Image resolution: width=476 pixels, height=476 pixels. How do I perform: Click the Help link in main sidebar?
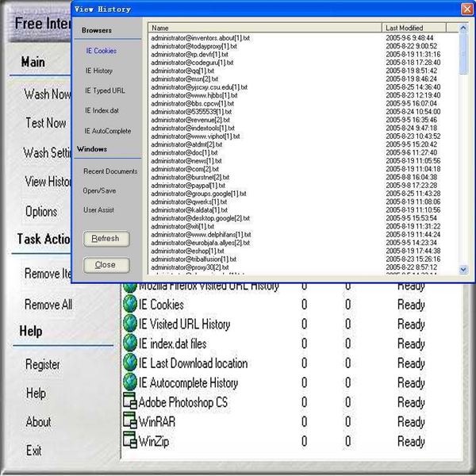point(36,393)
